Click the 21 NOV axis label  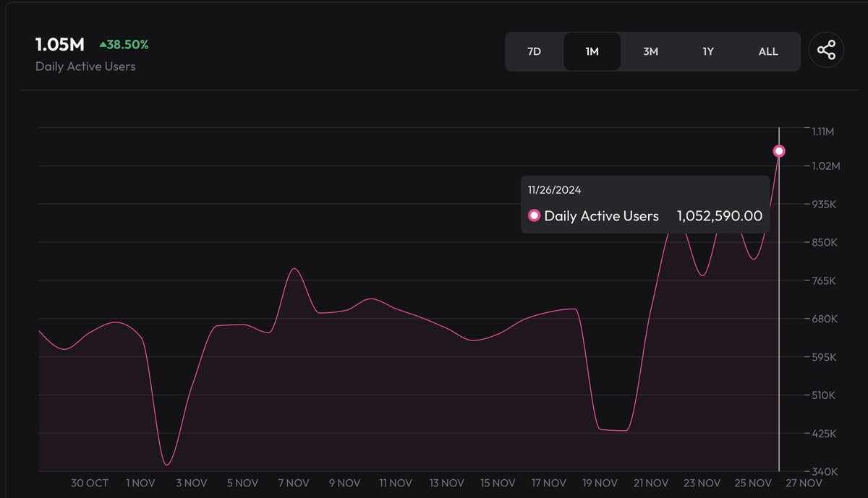pos(651,483)
